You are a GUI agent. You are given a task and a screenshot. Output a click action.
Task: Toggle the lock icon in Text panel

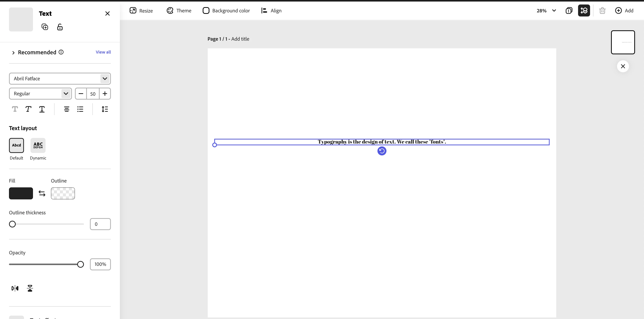tap(60, 27)
